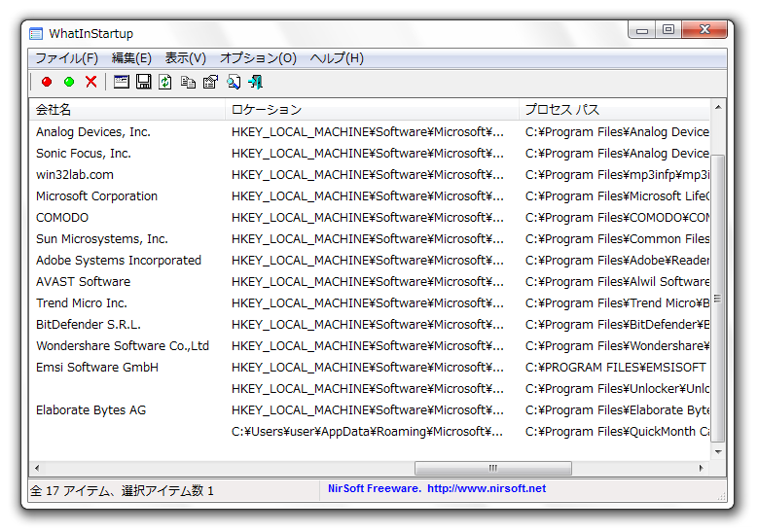The height and width of the screenshot is (532, 758).
Task: Click the green Enable selected items icon
Action: click(69, 82)
